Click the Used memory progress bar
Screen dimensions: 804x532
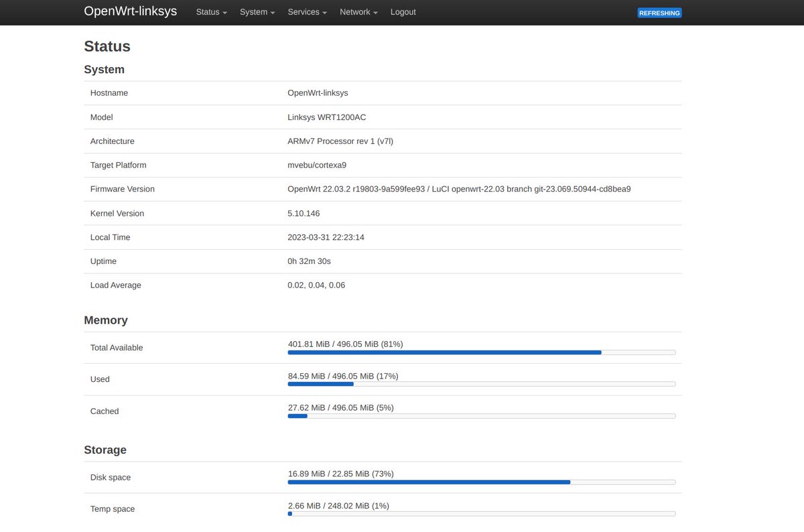coord(482,384)
